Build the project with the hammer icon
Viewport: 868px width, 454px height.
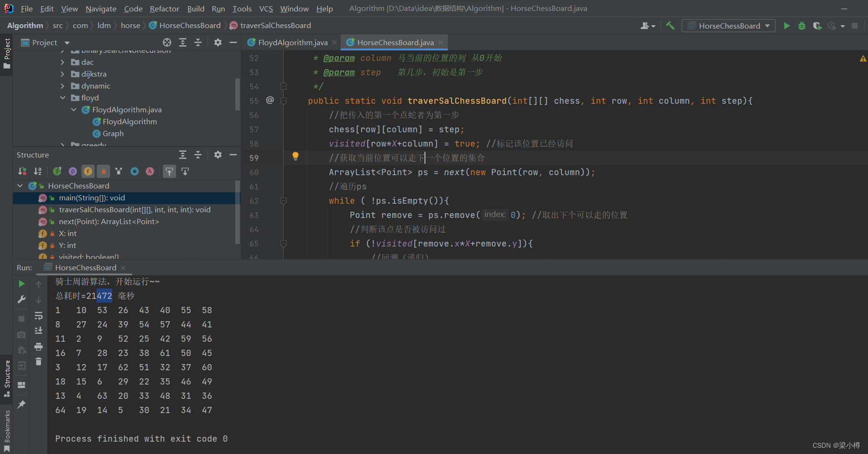670,26
